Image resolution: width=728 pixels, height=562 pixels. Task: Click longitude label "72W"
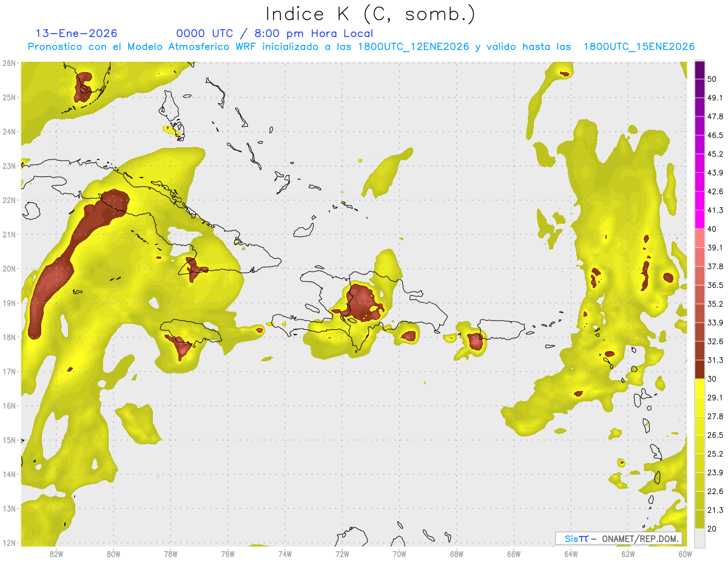(x=342, y=554)
